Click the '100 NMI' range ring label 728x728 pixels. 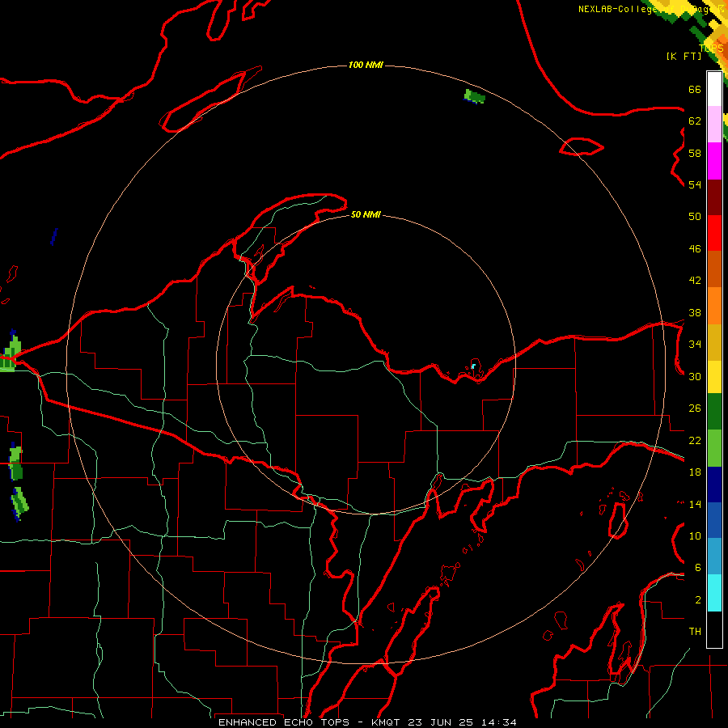coord(366,65)
